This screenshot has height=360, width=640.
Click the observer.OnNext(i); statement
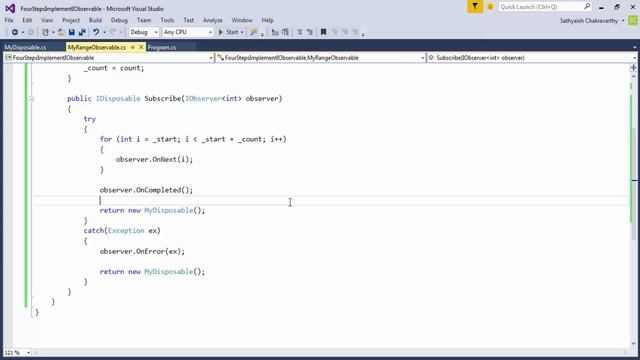pyautogui.click(x=154, y=160)
